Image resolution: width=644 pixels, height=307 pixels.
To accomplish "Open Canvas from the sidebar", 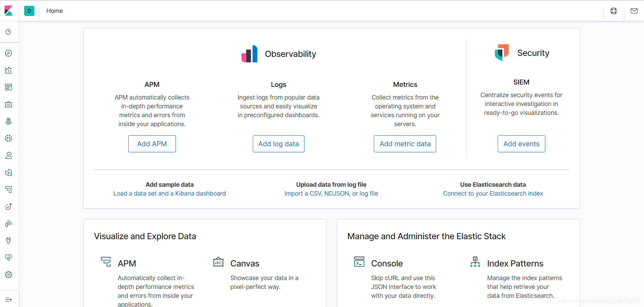I will tap(9, 104).
